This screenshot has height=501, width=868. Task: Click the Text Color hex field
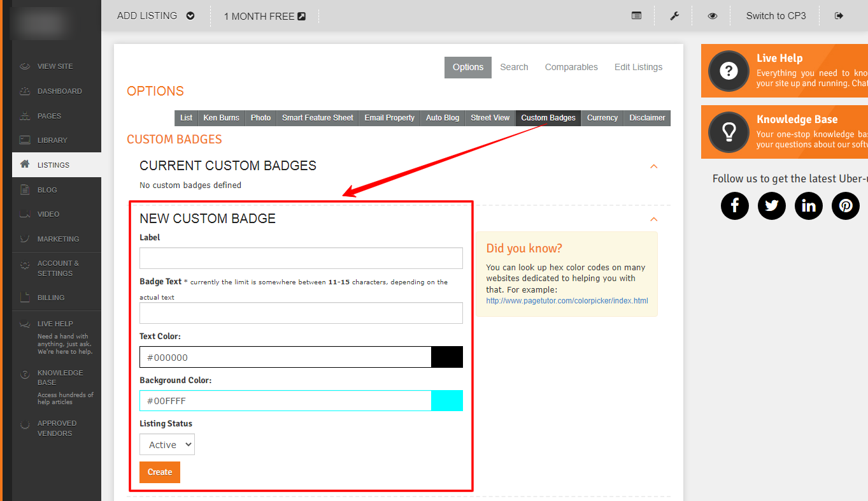pos(285,357)
